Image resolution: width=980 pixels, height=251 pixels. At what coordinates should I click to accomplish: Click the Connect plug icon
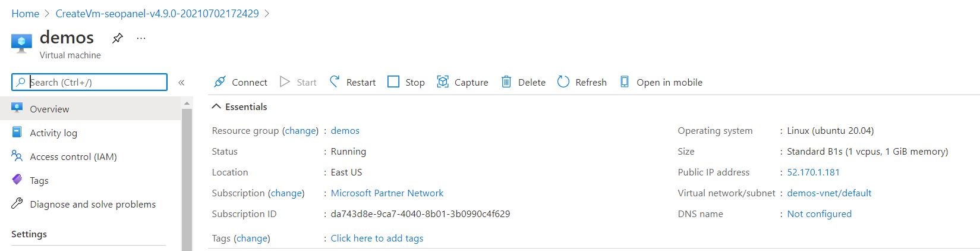220,82
